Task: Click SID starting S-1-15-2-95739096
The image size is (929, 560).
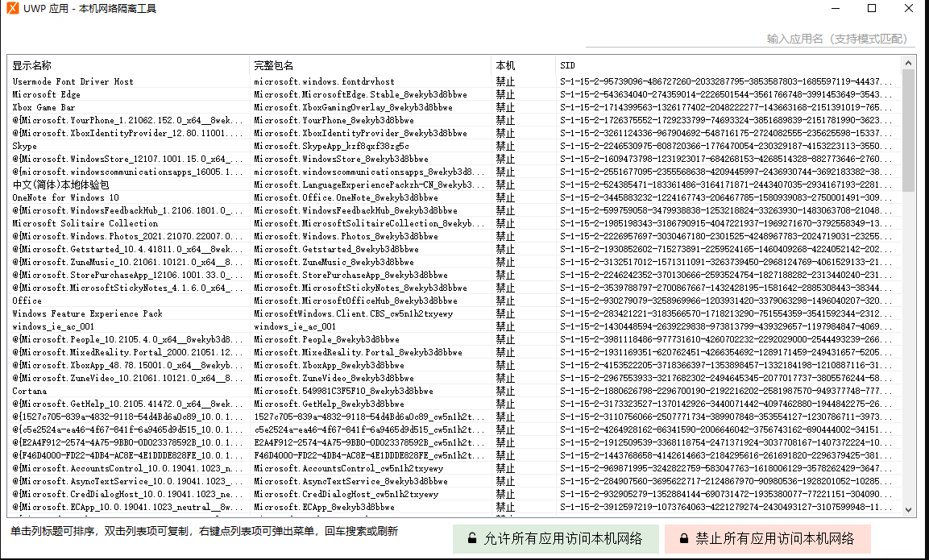Action: click(x=726, y=81)
